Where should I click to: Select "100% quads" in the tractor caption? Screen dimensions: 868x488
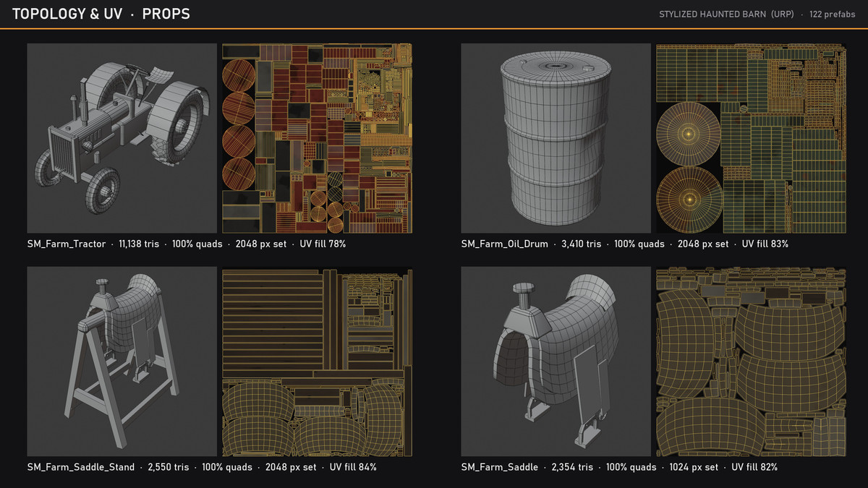(x=197, y=244)
